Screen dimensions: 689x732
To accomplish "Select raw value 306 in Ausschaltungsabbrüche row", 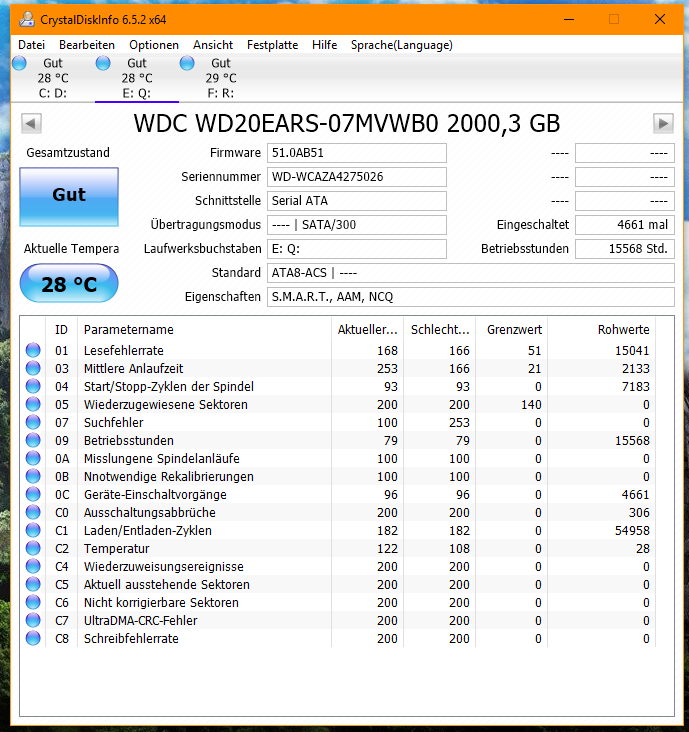I will pyautogui.click(x=639, y=513).
